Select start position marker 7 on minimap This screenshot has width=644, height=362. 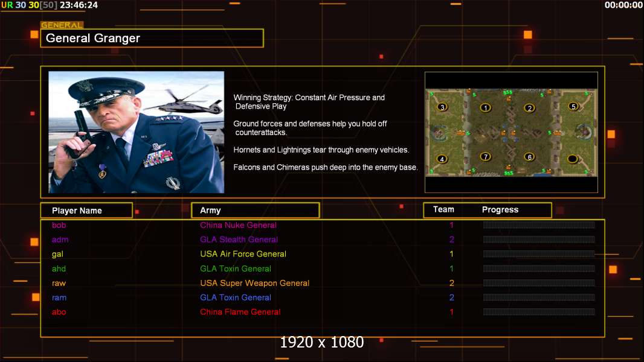486,156
